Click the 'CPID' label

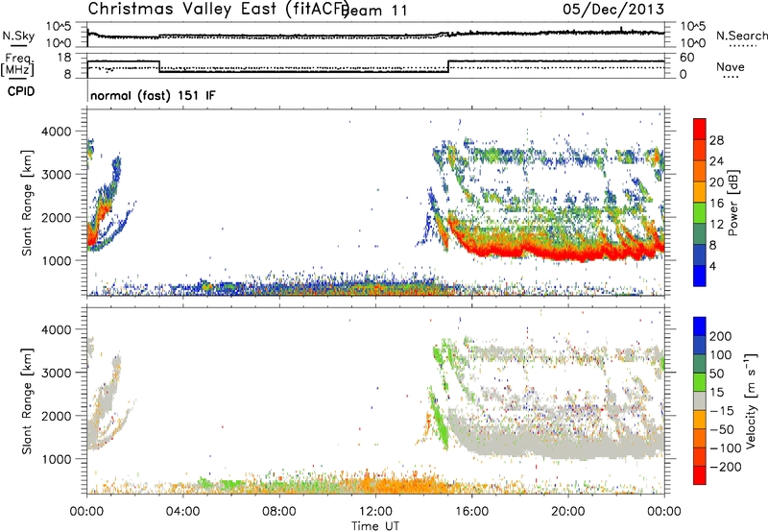21,91
